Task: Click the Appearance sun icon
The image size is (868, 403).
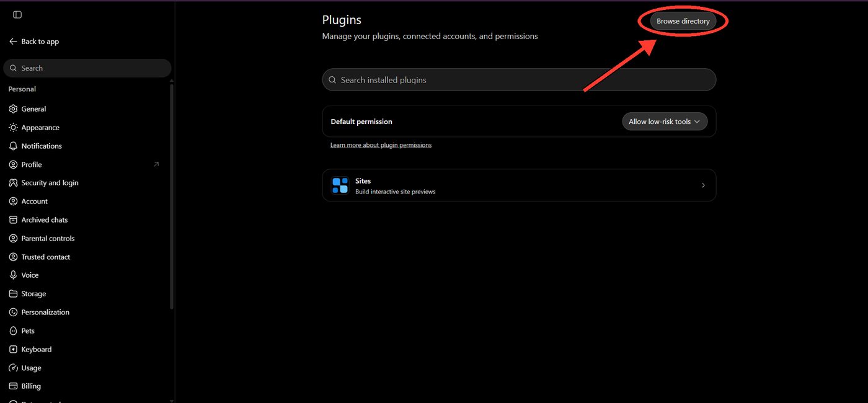Action: pos(13,128)
